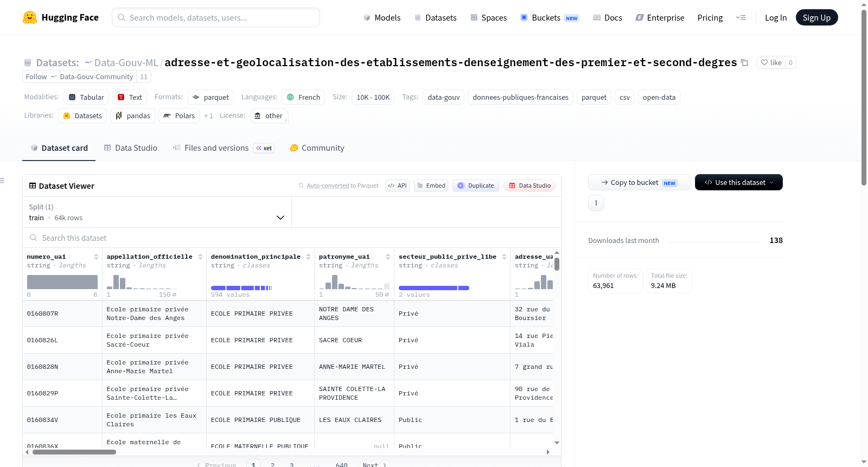This screenshot has width=868, height=467.
Task: Open the three-dot more options button
Action: click(596, 203)
